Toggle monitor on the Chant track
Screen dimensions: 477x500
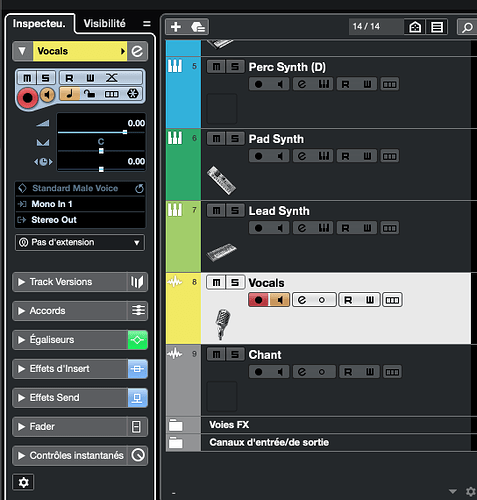pyautogui.click(x=280, y=372)
